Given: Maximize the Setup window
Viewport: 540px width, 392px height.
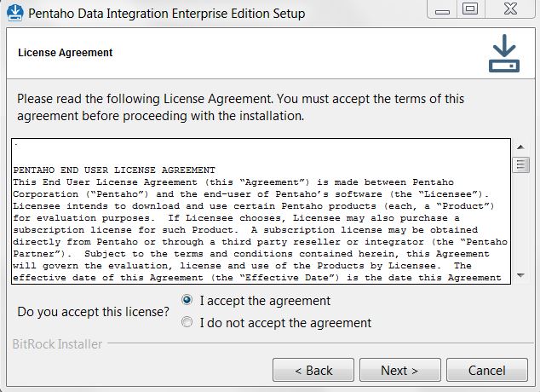Looking at the screenshot, I should pyautogui.click(x=470, y=9).
